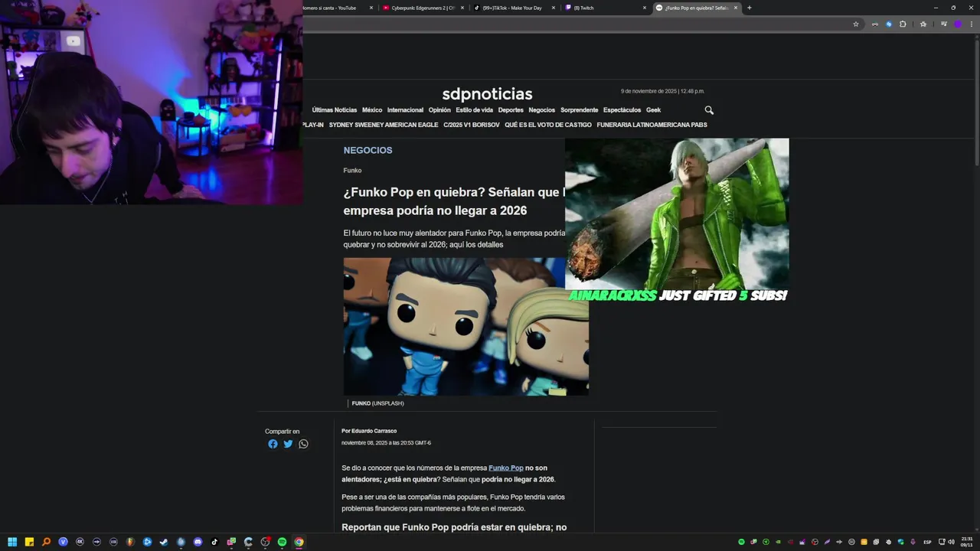The image size is (980, 551).
Task: Share article via WhatsApp icon
Action: click(x=303, y=444)
